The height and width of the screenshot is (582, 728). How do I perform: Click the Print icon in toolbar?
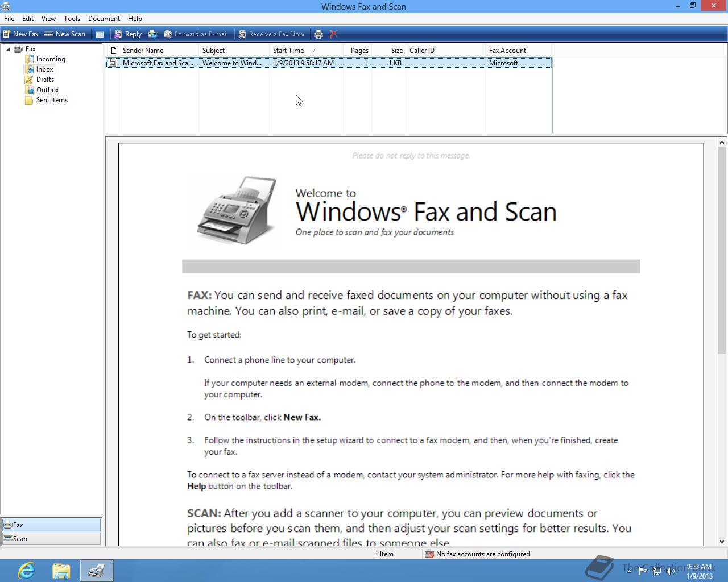pos(318,34)
